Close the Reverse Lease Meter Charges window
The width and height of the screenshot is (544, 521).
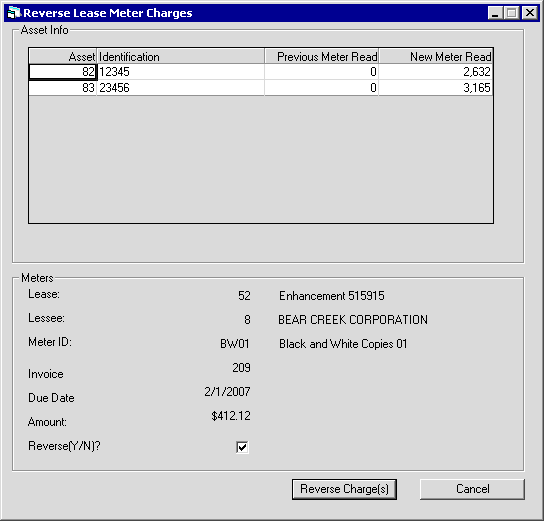[x=530, y=13]
